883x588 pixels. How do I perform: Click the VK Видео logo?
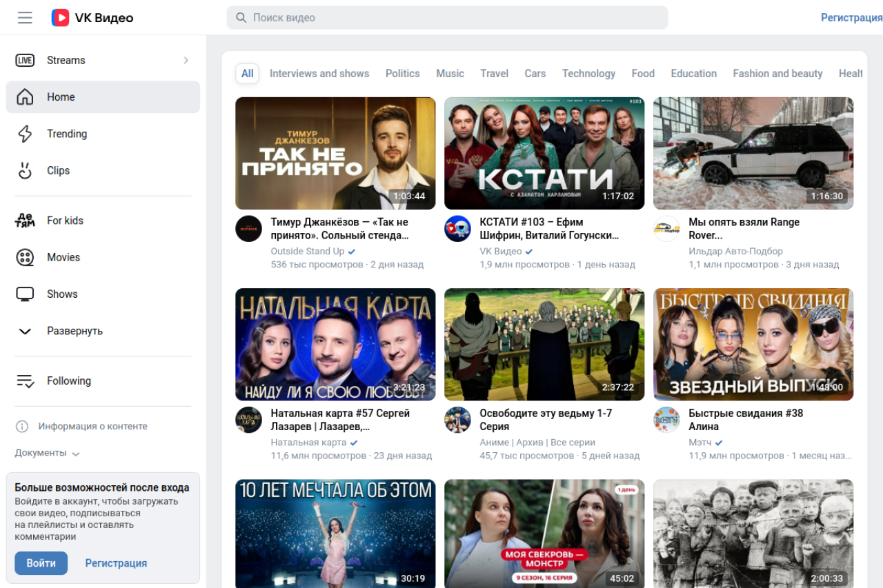92,18
